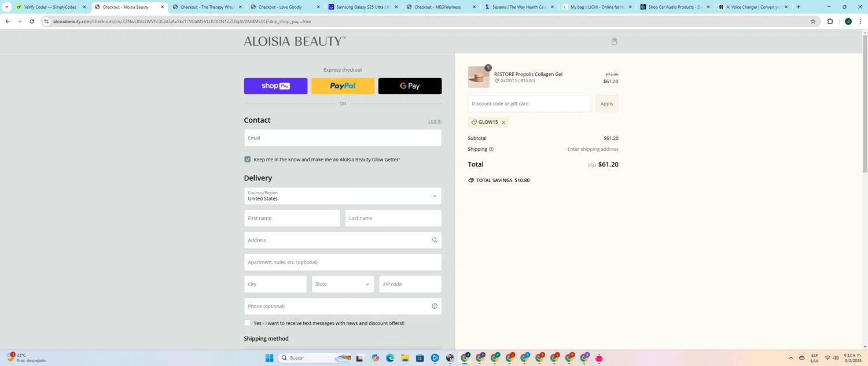Image resolution: width=868 pixels, height=366 pixels.
Task: Open the phone field help icon
Action: (435, 306)
